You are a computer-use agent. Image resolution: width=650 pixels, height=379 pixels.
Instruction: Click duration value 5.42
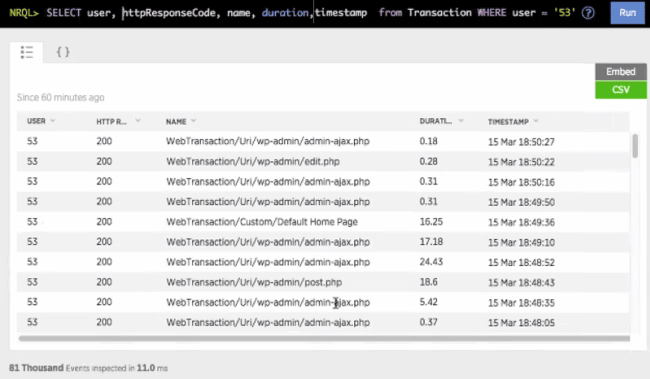coord(428,302)
